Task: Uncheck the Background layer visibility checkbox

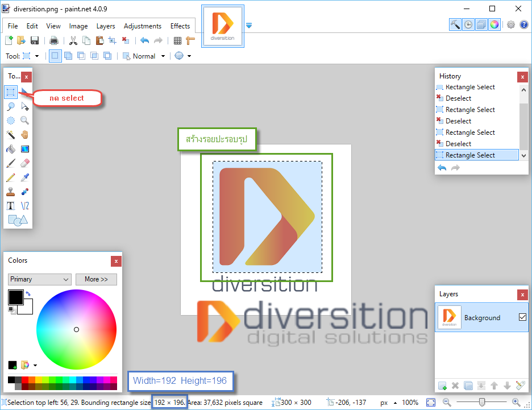Action: (522, 317)
